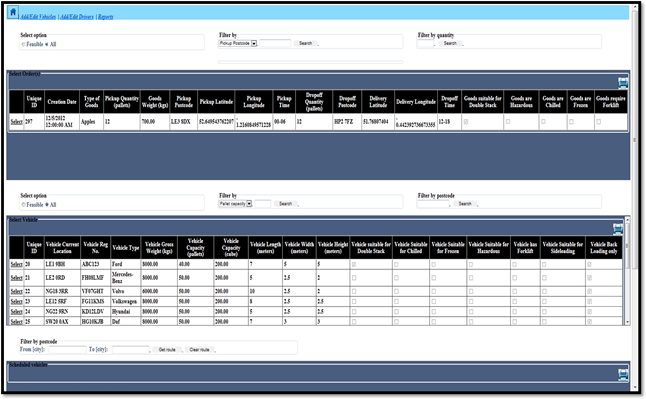Search vehicles by Pallet capacity filter
Screen dimensions: 646x399
click(286, 204)
